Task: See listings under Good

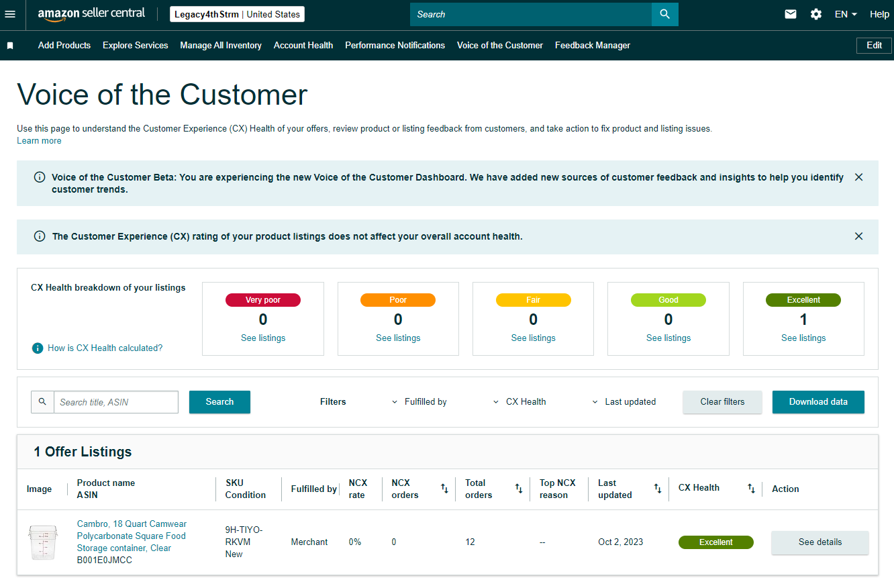Action: click(x=668, y=338)
